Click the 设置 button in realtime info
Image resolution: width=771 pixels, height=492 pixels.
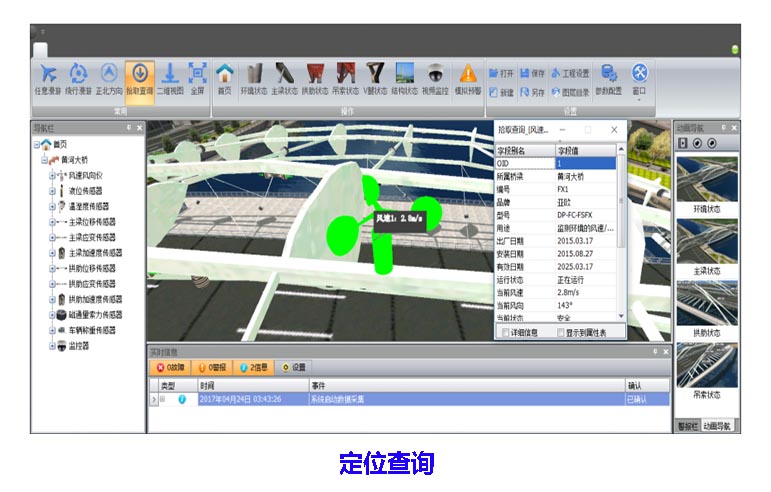coord(294,366)
